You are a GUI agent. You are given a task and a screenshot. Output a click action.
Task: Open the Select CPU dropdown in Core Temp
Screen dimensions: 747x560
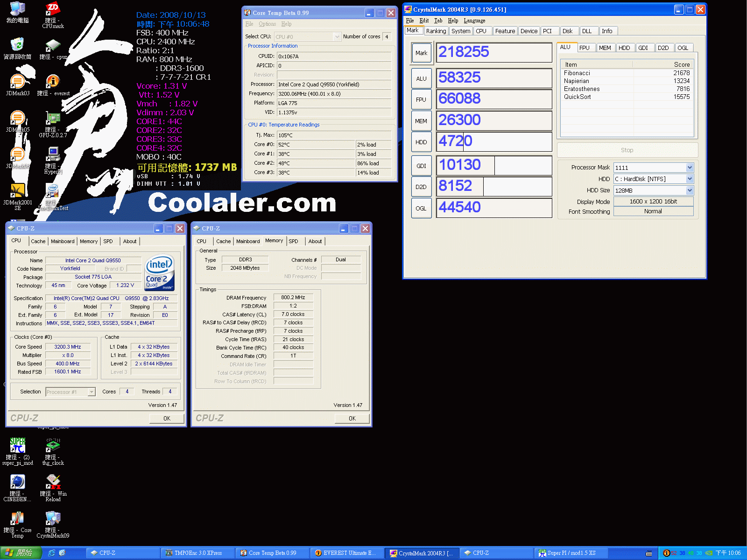pyautogui.click(x=308, y=36)
